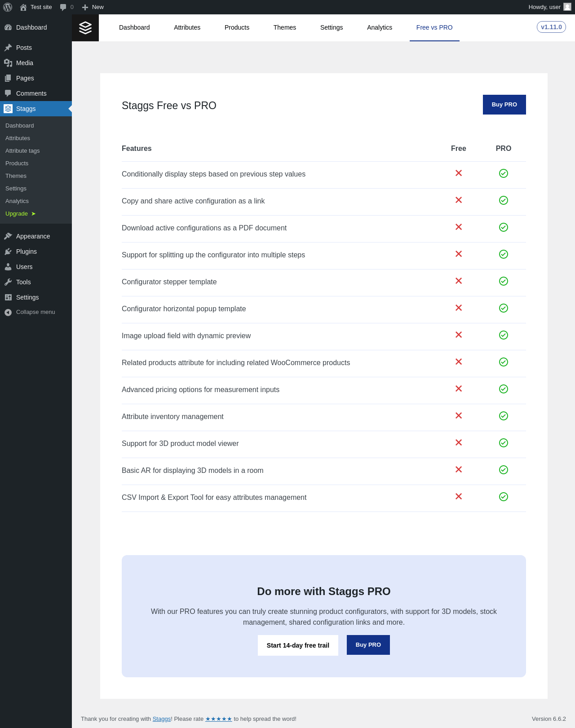Open the Howdy, user account menu
575x728 pixels.
549,7
